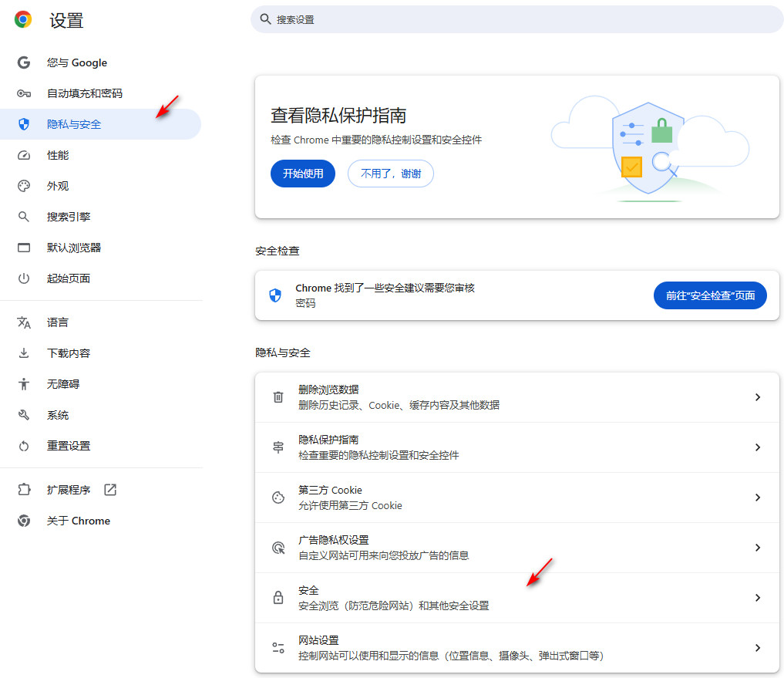Click 允许使用第三方 Cookie description text
784x678 pixels.
pyautogui.click(x=350, y=505)
